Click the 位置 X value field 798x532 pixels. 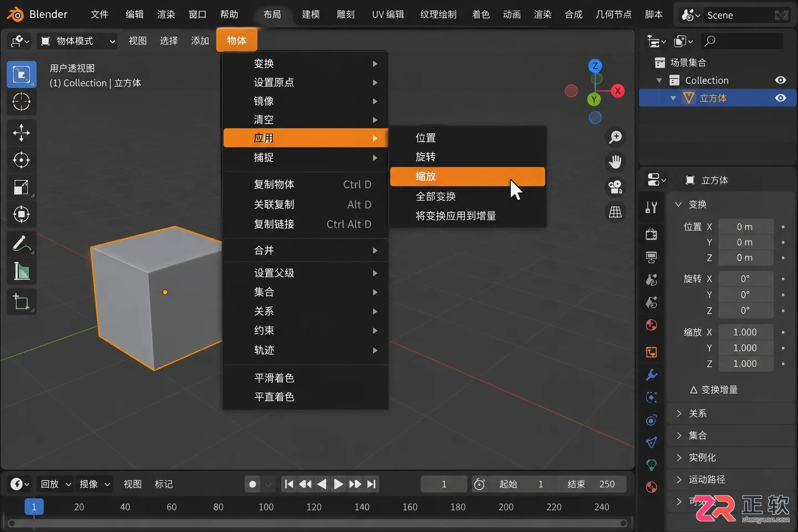[745, 227]
